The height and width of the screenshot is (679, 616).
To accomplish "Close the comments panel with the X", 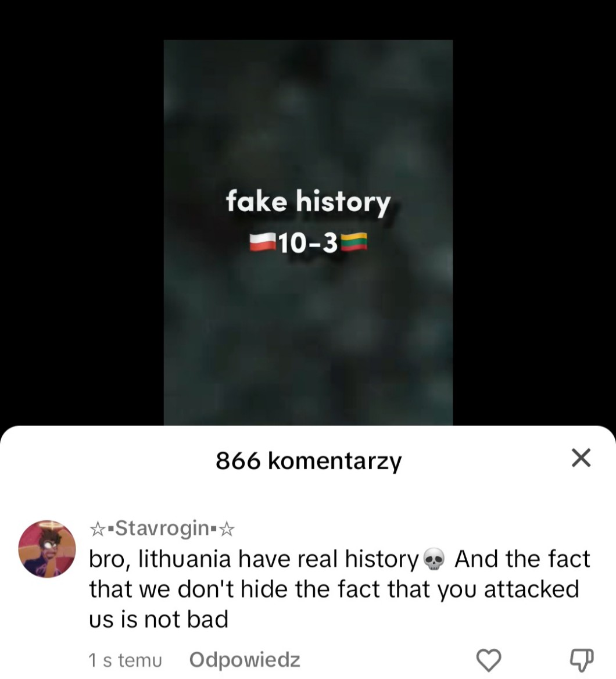I will coord(581,458).
